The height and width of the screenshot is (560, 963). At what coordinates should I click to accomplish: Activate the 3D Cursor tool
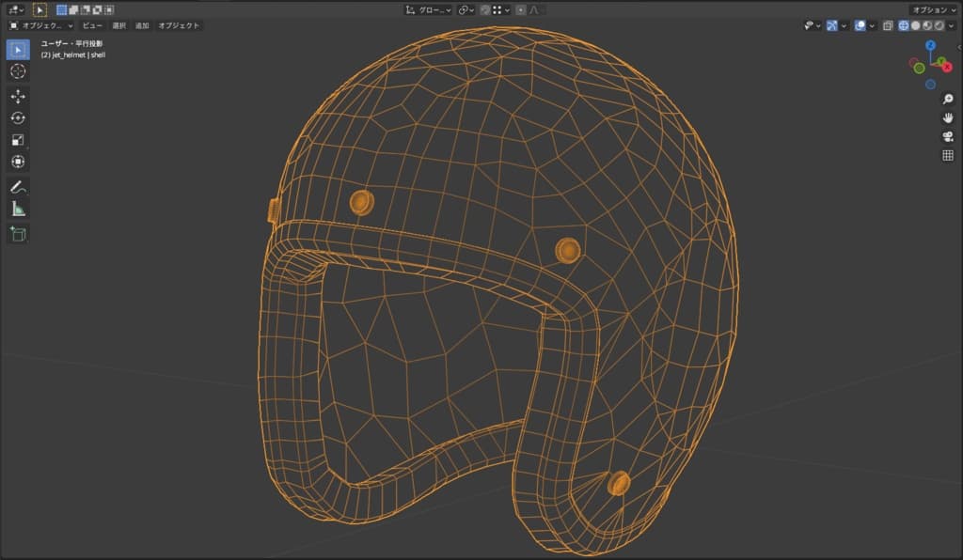(18, 71)
